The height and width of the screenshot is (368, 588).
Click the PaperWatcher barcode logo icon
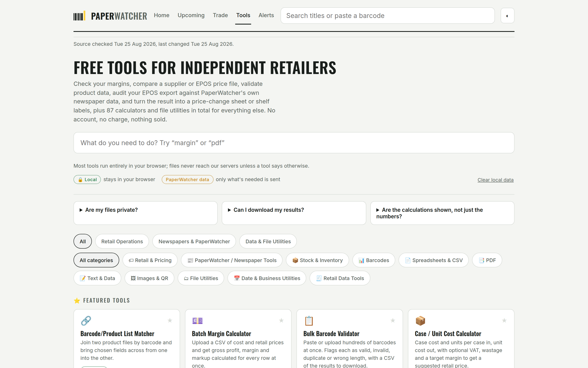[79, 16]
